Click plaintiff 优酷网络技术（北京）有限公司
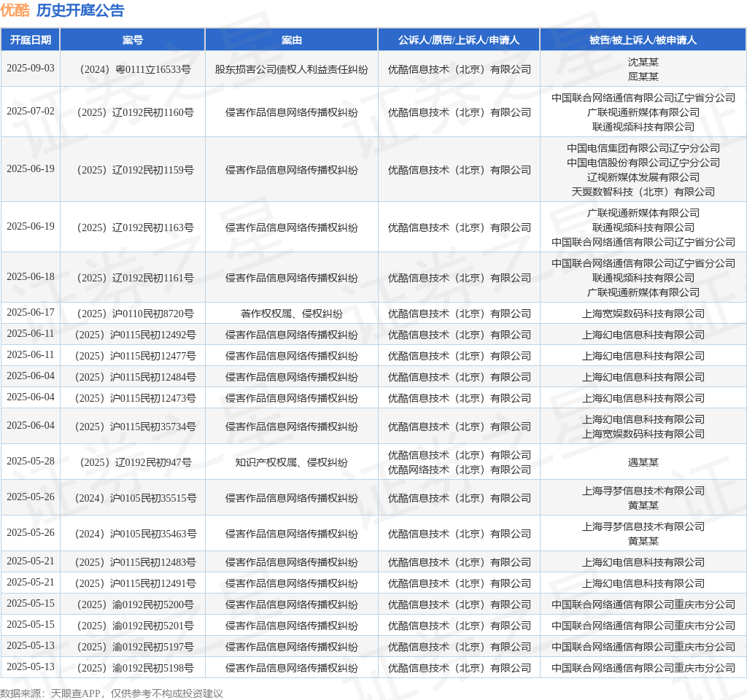 pos(460,470)
